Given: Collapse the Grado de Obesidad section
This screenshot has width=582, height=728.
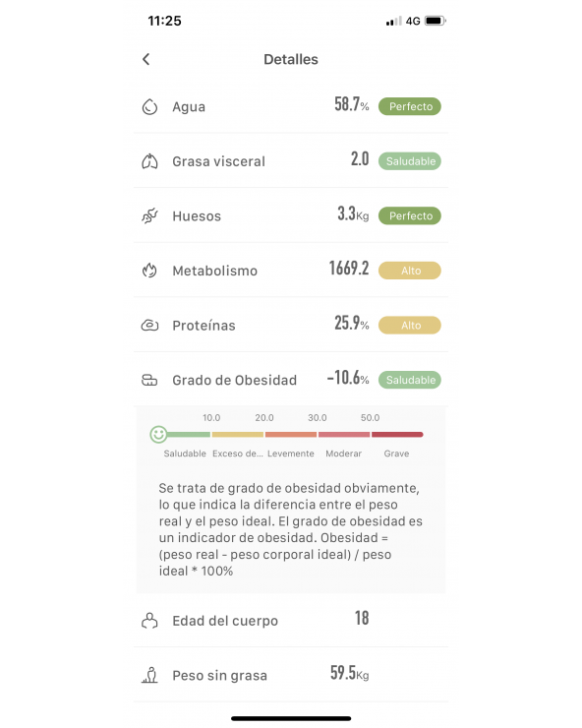Looking at the screenshot, I should 291,380.
